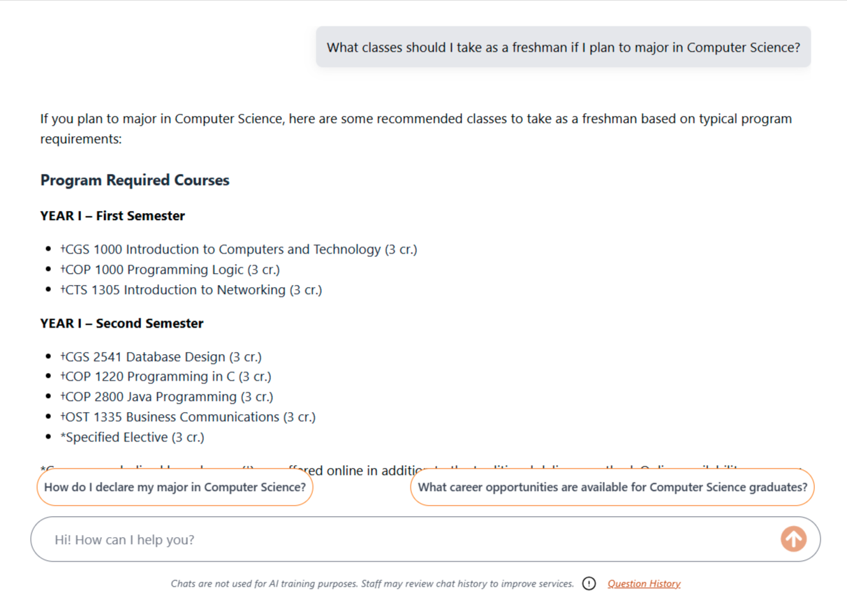Viewport: 847px width, 616px height.
Task: Click the disclaimer about chats and AI training
Action: point(371,583)
